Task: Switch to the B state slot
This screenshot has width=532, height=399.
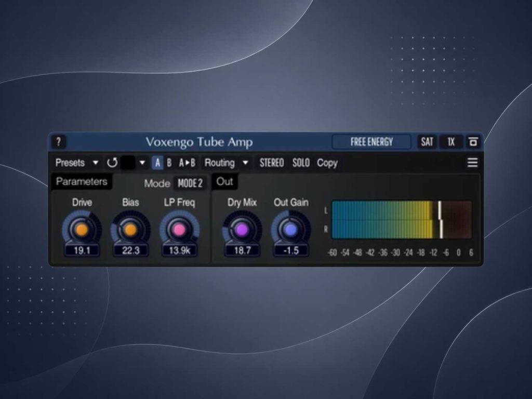Action: (169, 163)
